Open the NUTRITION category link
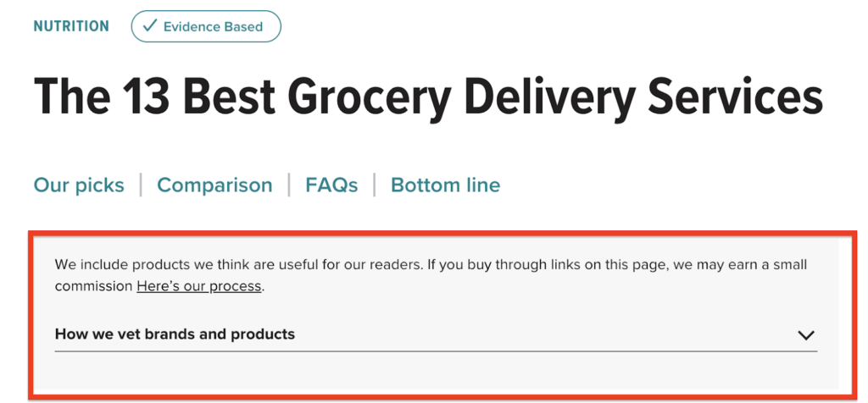Image resolution: width=868 pixels, height=403 pixels. (71, 26)
